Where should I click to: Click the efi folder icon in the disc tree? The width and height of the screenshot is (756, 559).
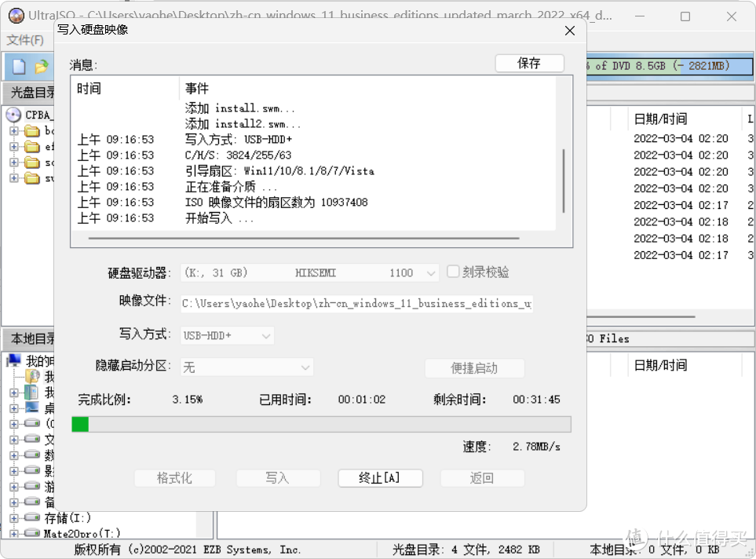31,146
